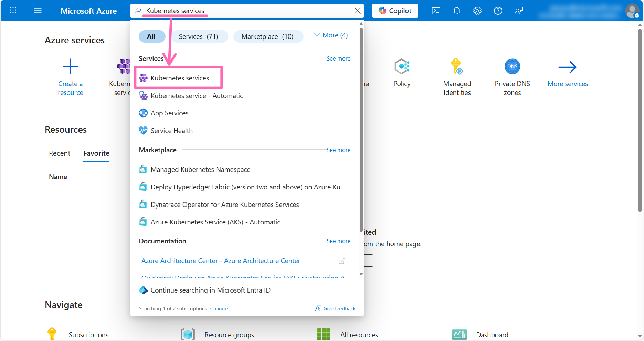Click the Policy service icon
The height and width of the screenshot is (341, 644).
click(x=402, y=67)
